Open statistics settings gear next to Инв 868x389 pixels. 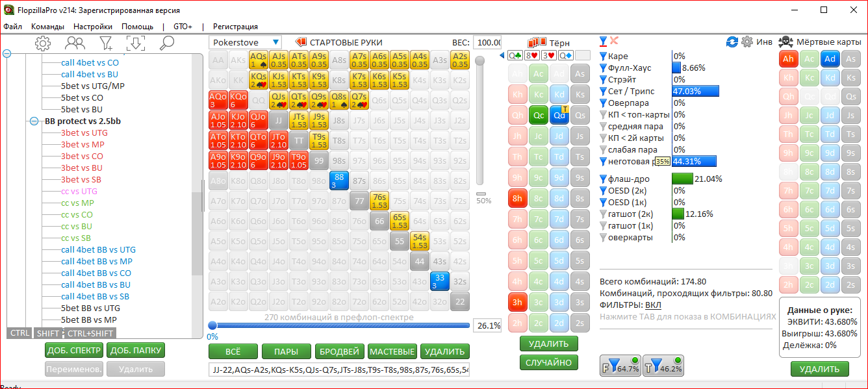click(x=747, y=42)
